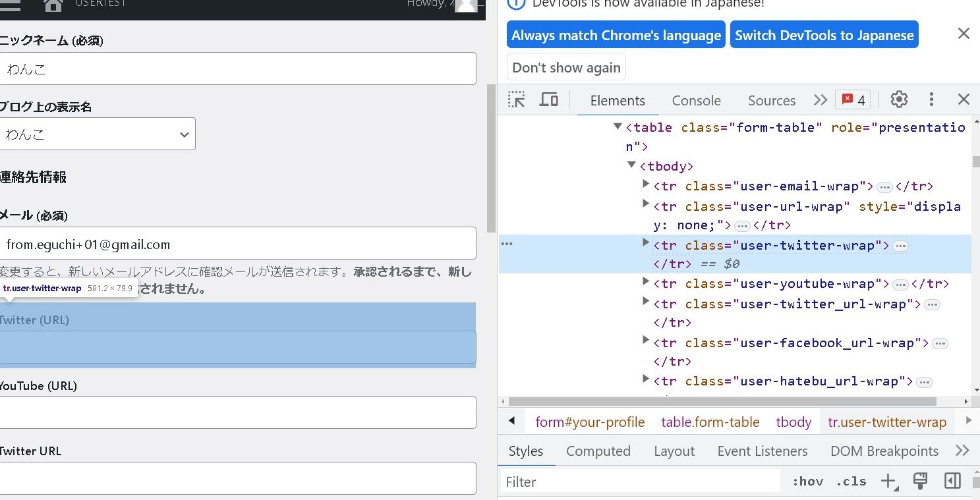Image resolution: width=980 pixels, height=500 pixels.
Task: Expand the user-youtube-wrap table row node
Action: pyautogui.click(x=645, y=281)
